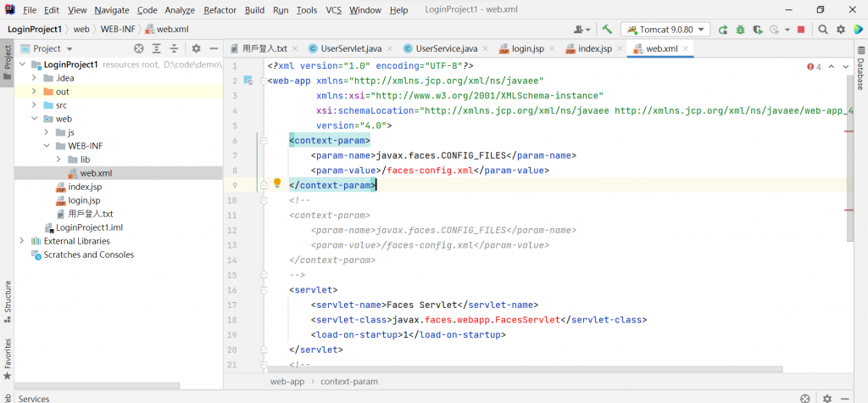This screenshot has height=403, width=868.
Task: Expand All in Project panel
Action: 157,48
